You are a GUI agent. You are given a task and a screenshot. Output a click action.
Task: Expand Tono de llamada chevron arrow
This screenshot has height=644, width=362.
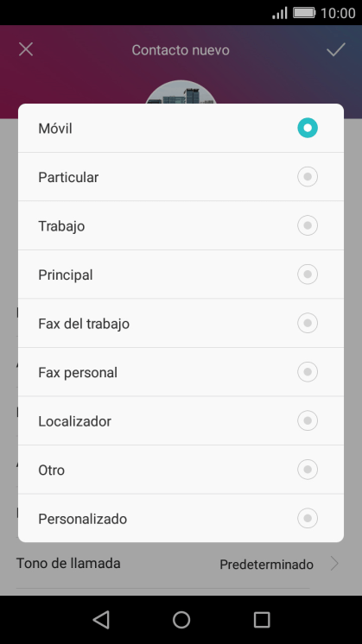point(335,564)
